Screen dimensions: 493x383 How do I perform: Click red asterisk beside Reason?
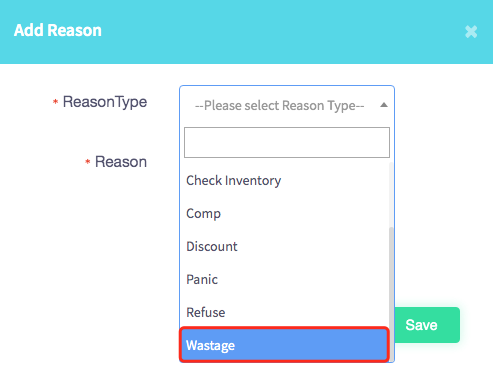pos(88,162)
